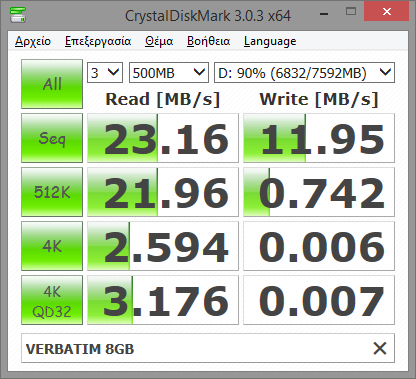Expand the drive selection dropdown D: 90%
The height and width of the screenshot is (379, 416).
[304, 72]
